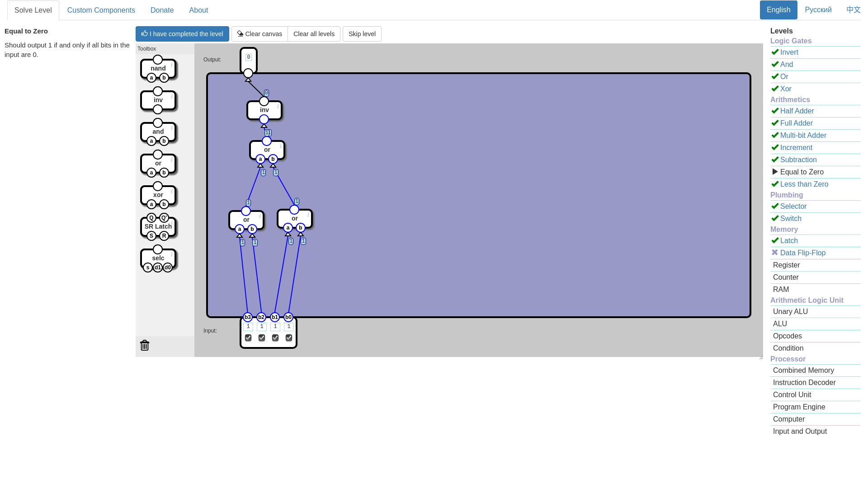The width and height of the screenshot is (868, 488).
Task: Choose the selc component in toolbox
Action: coord(158,258)
